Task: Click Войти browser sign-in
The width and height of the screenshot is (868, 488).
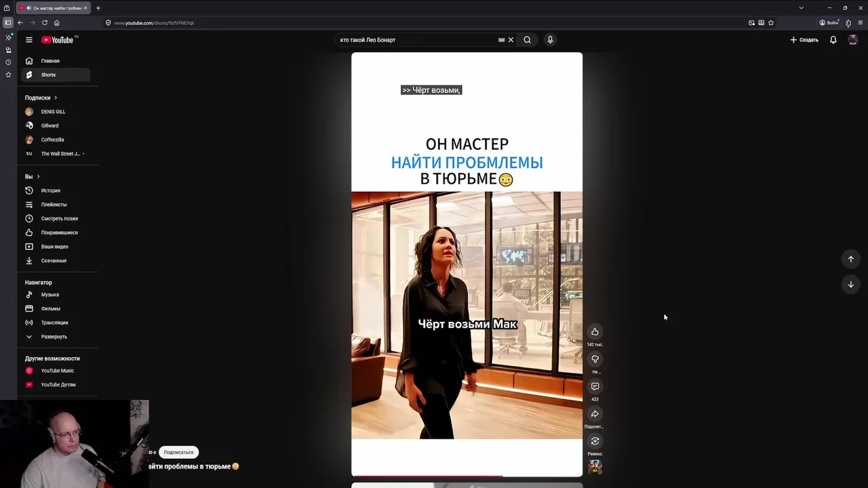Action: pos(829,22)
